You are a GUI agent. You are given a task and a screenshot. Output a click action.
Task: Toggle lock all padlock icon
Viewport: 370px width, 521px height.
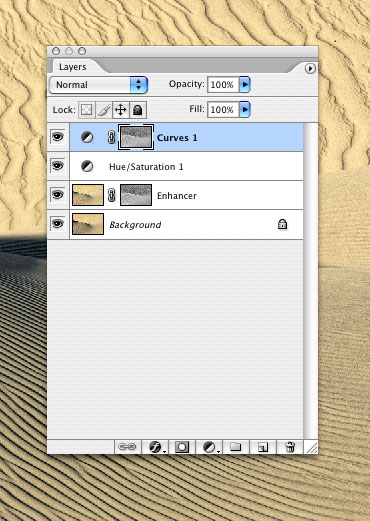click(x=138, y=110)
